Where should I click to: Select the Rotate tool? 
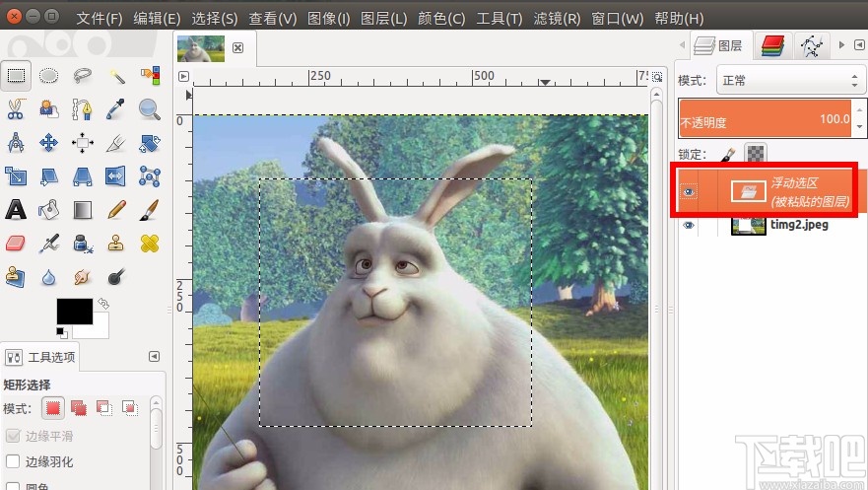pyautogui.click(x=150, y=143)
